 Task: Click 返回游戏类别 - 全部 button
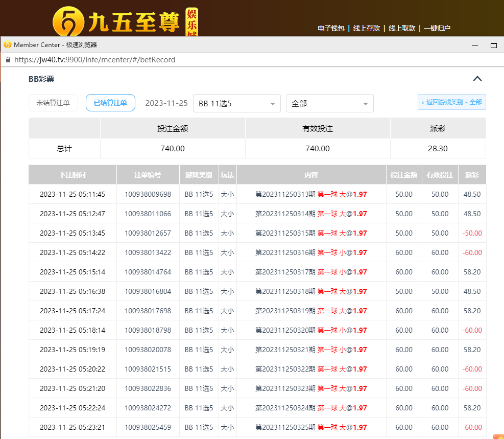coord(451,102)
